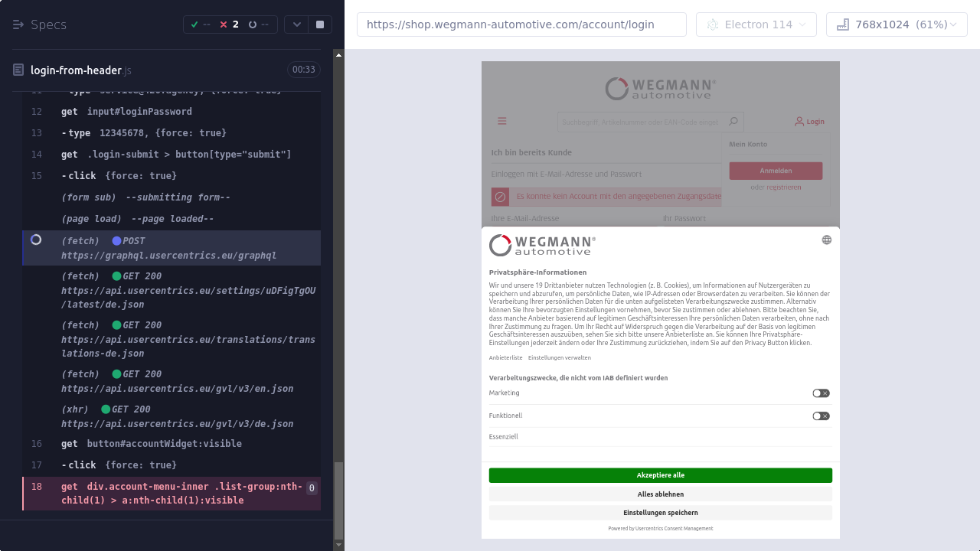
Task: Click the magnifier search icon
Action: (x=733, y=121)
